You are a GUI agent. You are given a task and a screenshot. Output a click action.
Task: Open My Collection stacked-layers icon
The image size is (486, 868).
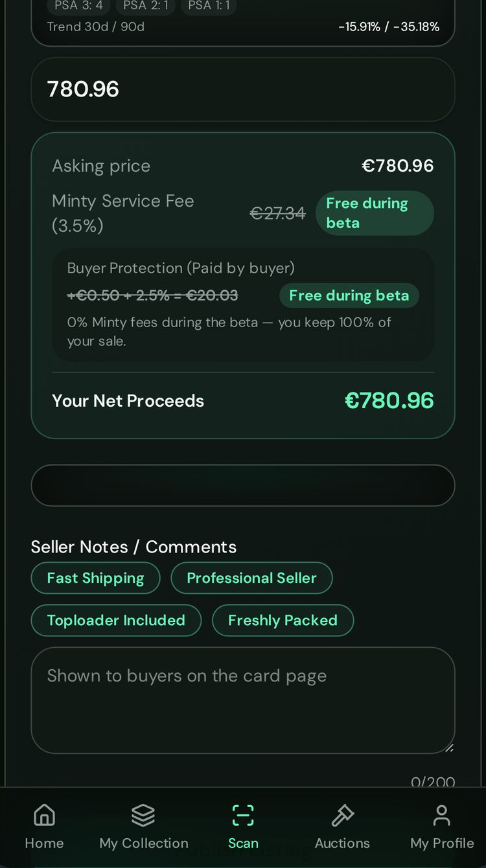[x=143, y=816]
